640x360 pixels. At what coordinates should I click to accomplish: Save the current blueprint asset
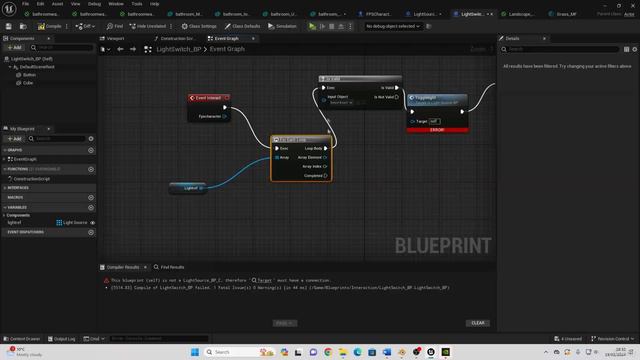coord(9,26)
